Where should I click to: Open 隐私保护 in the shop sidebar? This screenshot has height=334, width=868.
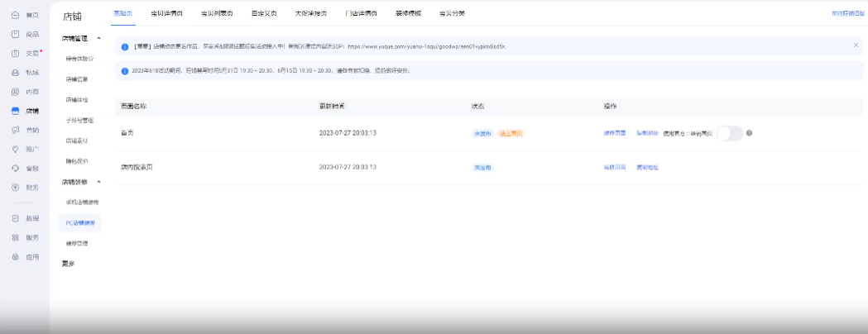(76, 161)
